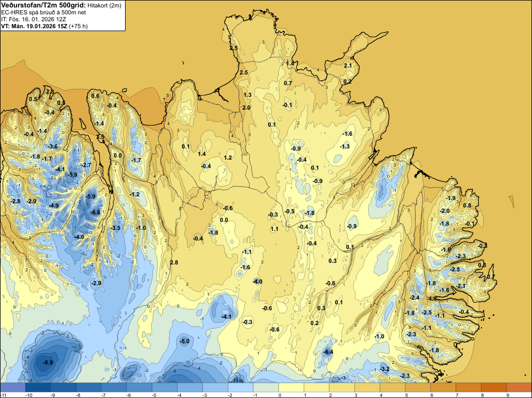The width and height of the screenshot is (532, 398).
Task: Click the -1.7 value next to -1.8
Action: (x=47, y=159)
